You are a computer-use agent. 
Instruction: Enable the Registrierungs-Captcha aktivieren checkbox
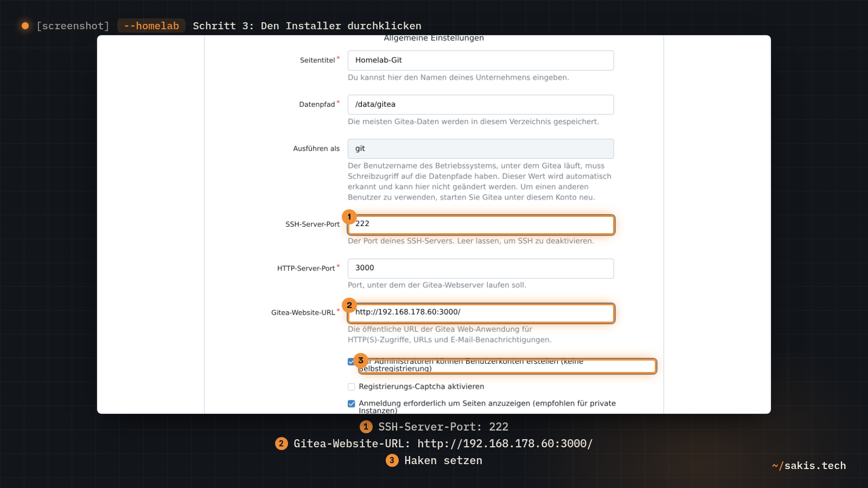(x=351, y=387)
